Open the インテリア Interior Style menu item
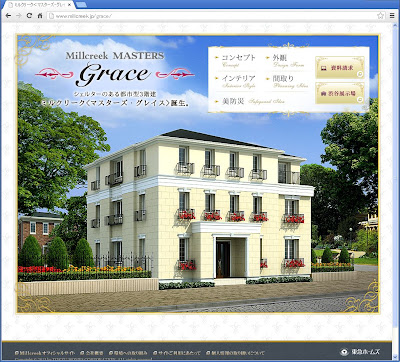This screenshot has width=400, height=362. (x=235, y=82)
